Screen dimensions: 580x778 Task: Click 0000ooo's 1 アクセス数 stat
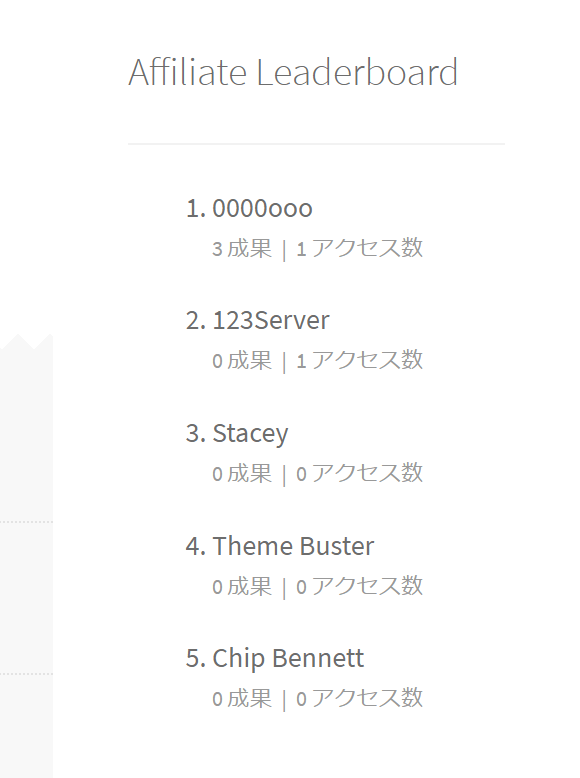(360, 248)
